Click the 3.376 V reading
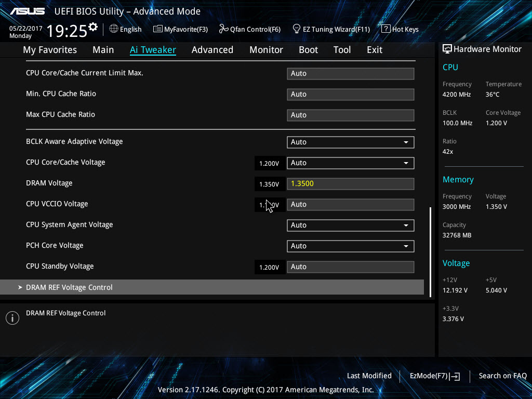 click(x=453, y=319)
